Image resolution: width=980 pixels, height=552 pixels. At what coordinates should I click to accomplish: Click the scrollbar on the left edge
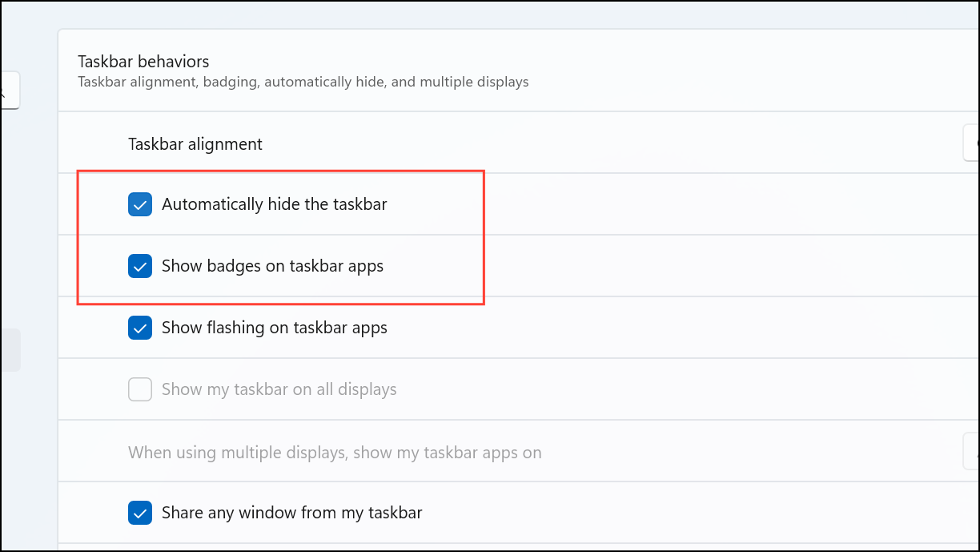(12, 349)
